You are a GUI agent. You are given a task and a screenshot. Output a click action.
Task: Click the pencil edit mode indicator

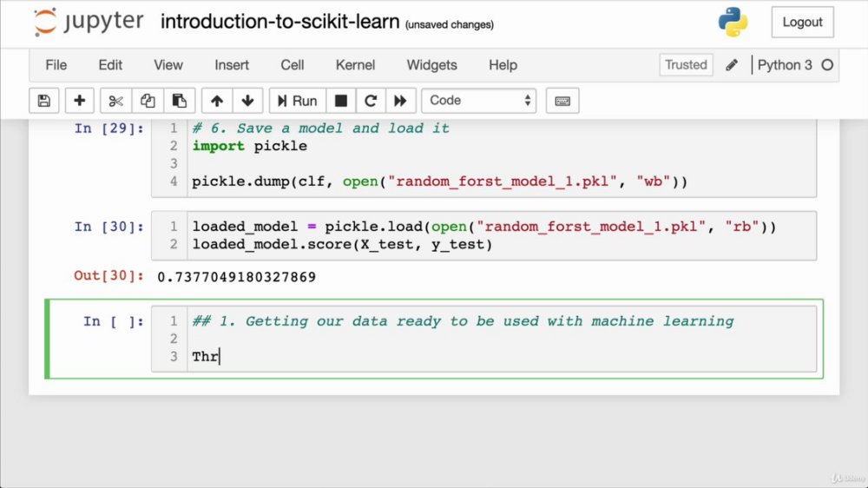(x=731, y=65)
